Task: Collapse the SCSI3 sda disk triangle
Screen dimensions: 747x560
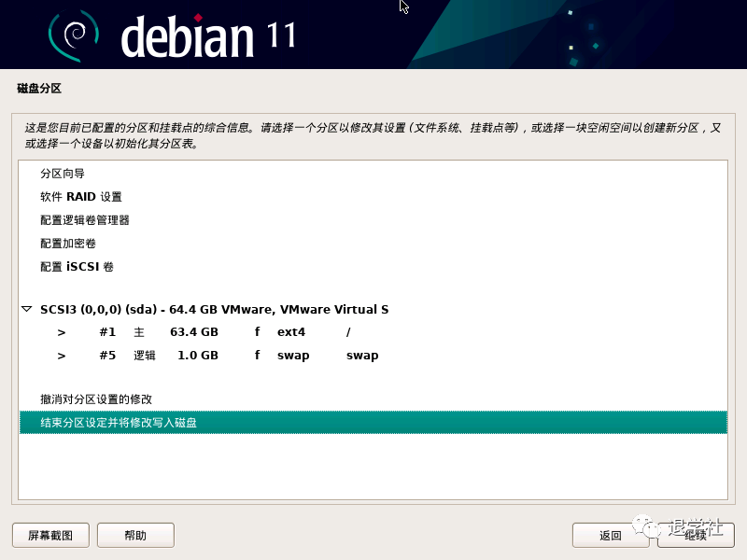Action: 27,309
